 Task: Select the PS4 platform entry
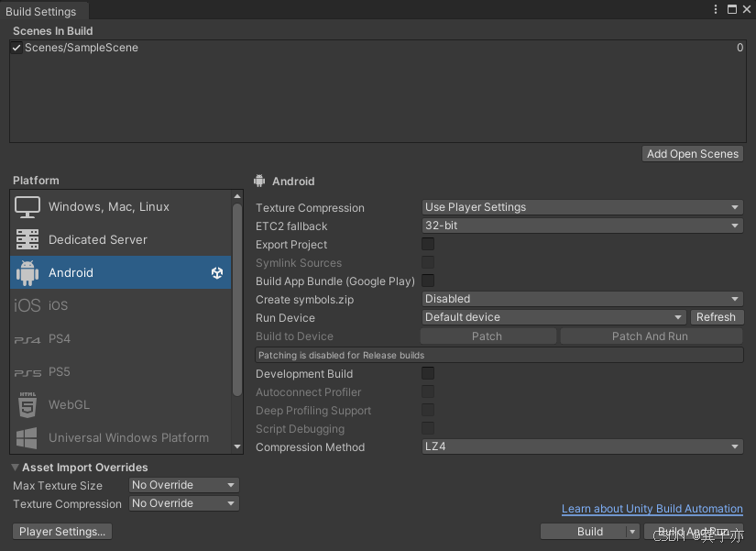[121, 338]
